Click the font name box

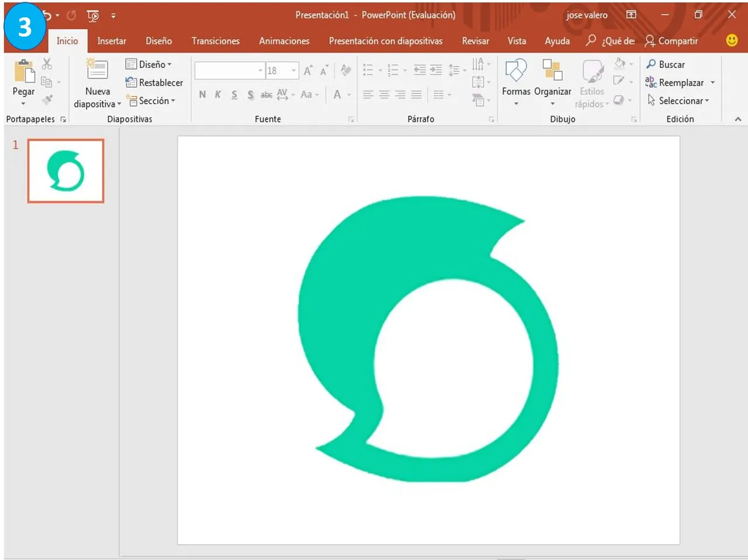[230, 71]
